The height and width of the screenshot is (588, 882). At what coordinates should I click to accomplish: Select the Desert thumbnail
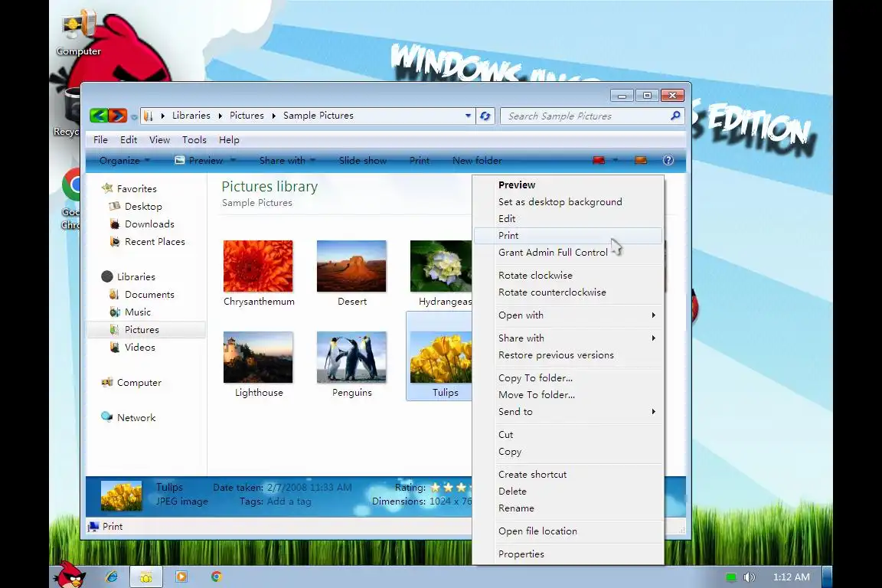pos(351,266)
